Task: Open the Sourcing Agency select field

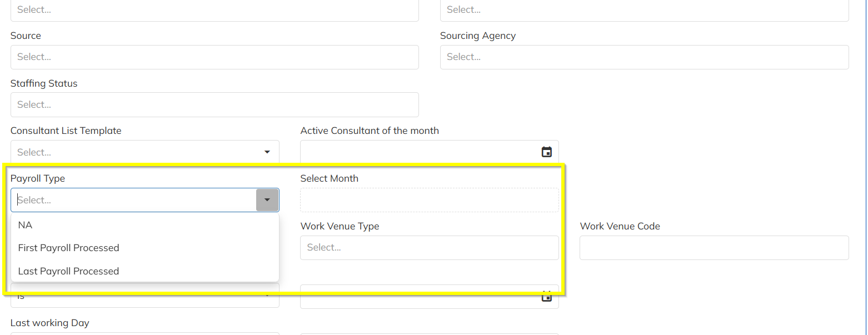Action: pos(643,57)
